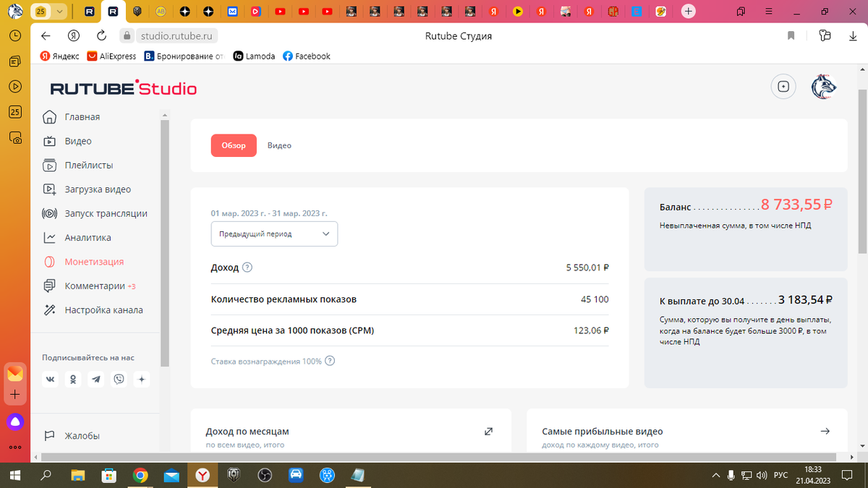Open Windows taskbar search

pyautogui.click(x=46, y=475)
